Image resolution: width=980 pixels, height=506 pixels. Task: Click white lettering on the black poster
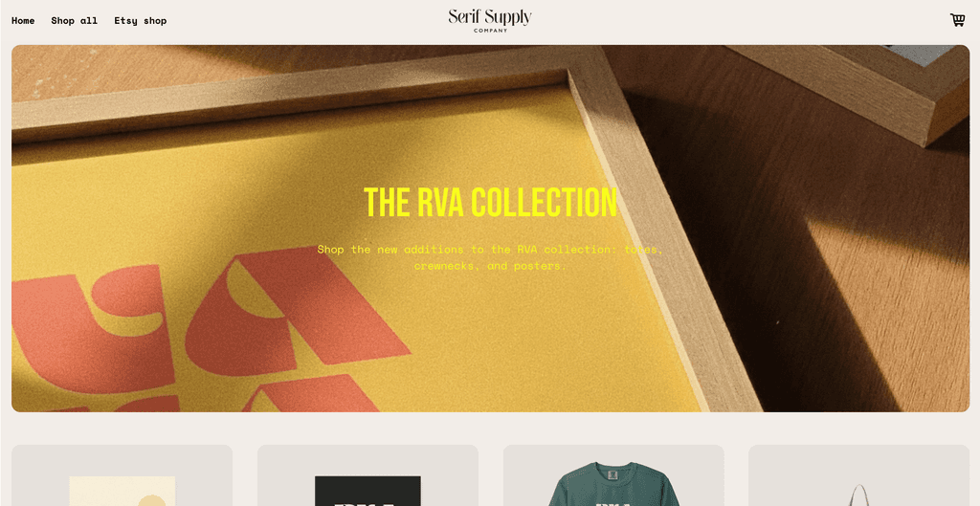pyautogui.click(x=367, y=503)
